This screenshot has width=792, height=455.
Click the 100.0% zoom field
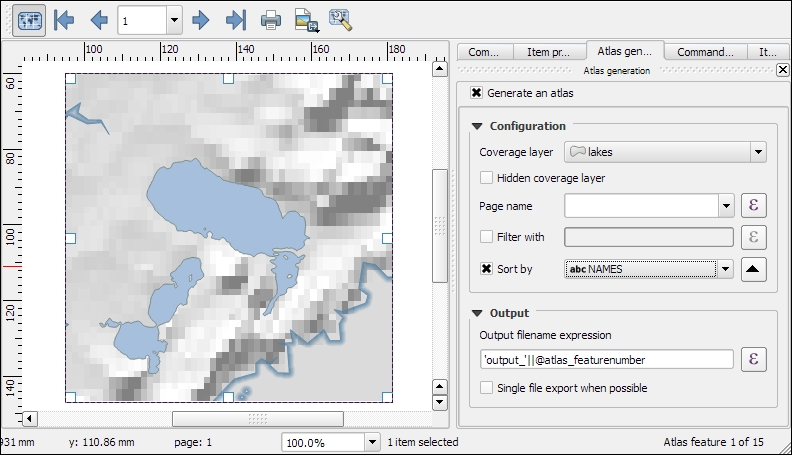click(323, 442)
